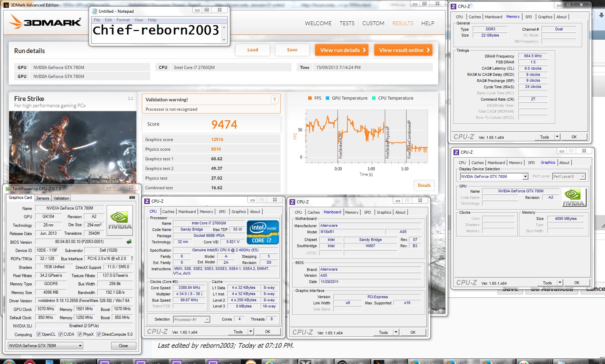The width and height of the screenshot is (605, 364).
Task: Click the GPU-Z screenshot camera icon
Action: coord(132,198)
